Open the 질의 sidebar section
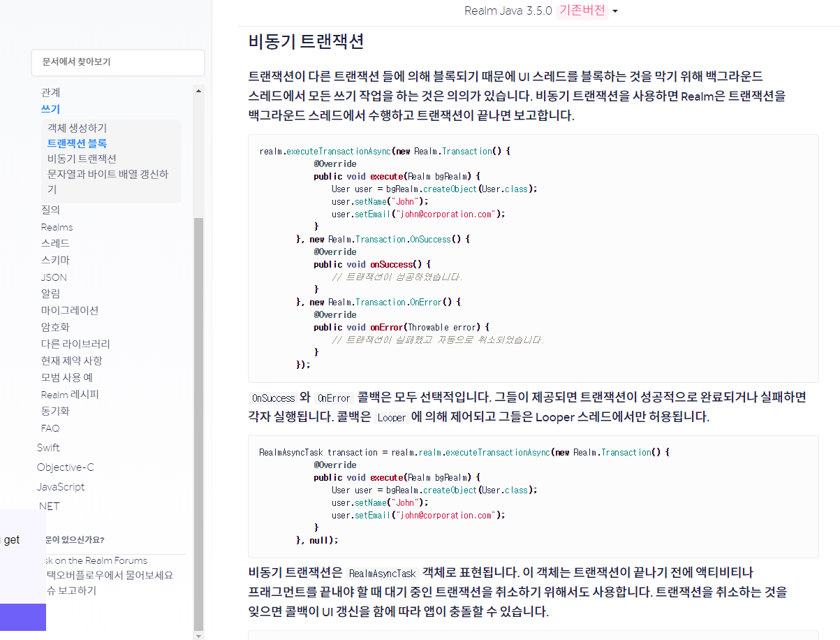Screen dimensions: 840x640 (x=51, y=210)
